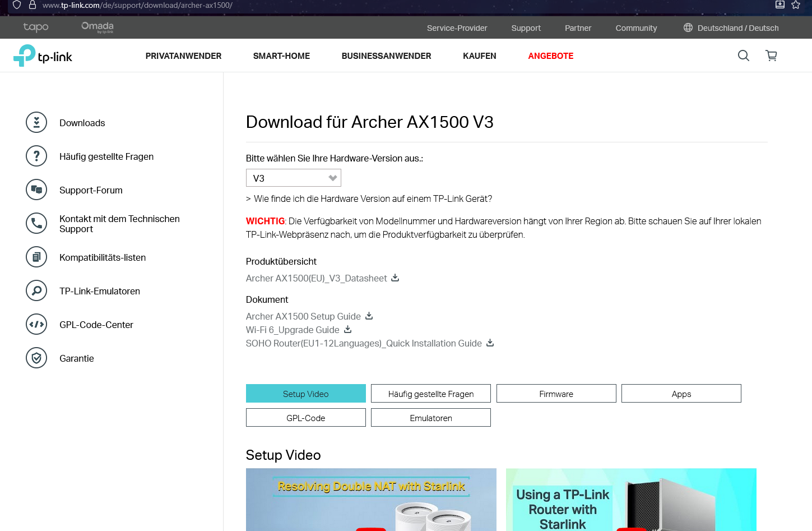This screenshot has width=812, height=531.
Task: Click the Omada brand logo
Action: pos(98,27)
